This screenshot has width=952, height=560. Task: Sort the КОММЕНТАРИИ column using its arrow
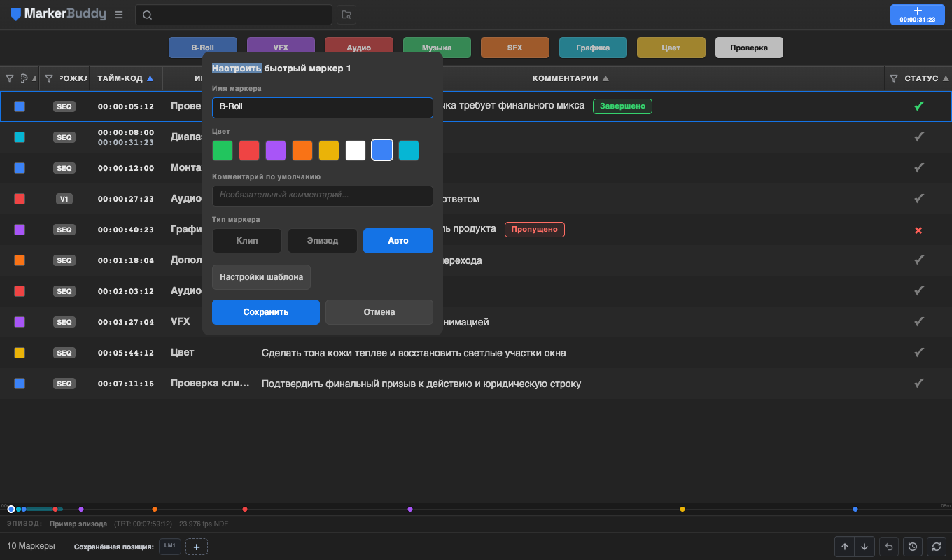pos(605,78)
